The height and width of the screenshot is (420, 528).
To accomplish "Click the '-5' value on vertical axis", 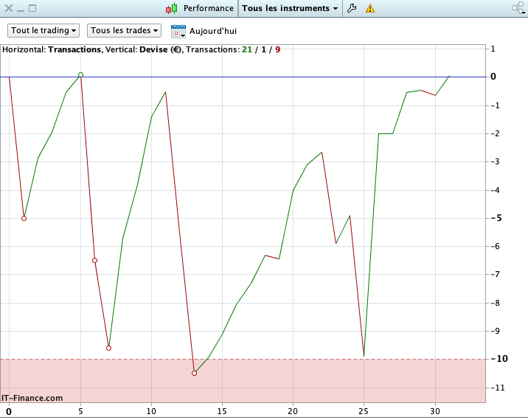I will pos(496,218).
